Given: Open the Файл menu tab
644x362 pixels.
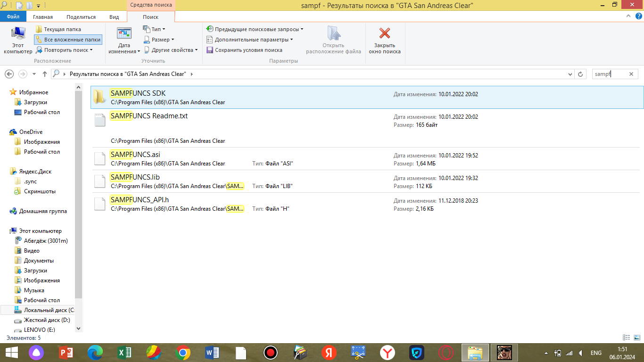Looking at the screenshot, I should pyautogui.click(x=13, y=17).
